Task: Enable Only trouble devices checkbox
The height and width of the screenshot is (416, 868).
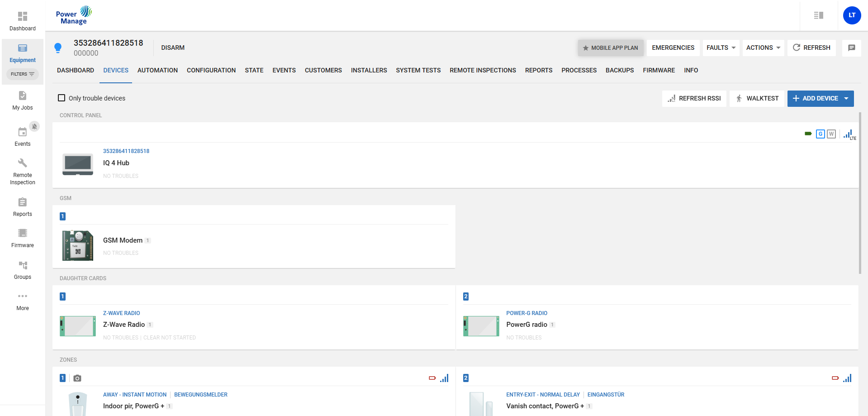Action: click(x=62, y=98)
